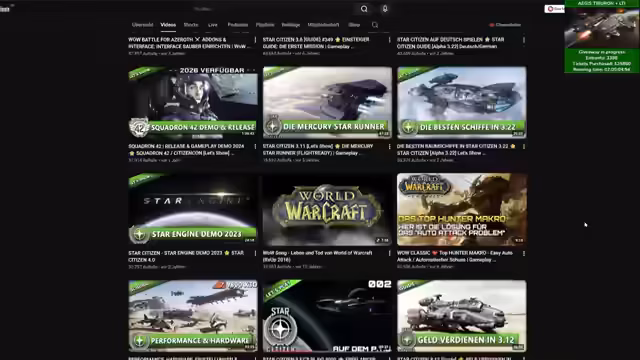640x360 pixels.
Task: Switch to the Übersicht tab
Action: click(x=142, y=25)
